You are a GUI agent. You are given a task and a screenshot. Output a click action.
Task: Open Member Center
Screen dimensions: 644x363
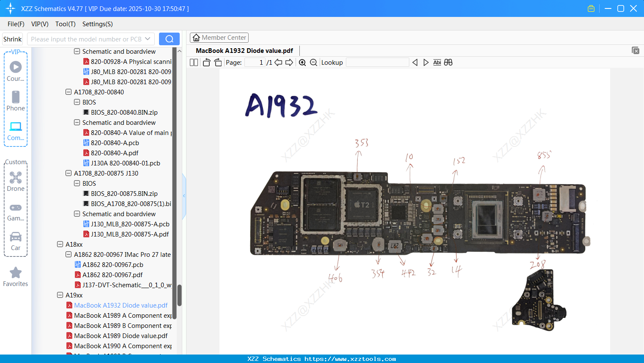219,38
